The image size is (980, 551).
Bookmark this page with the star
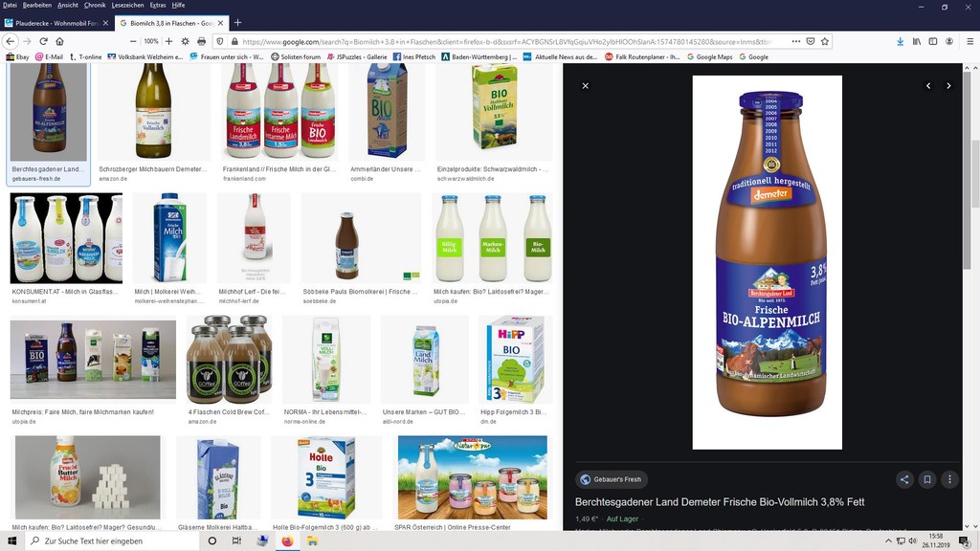(x=825, y=41)
